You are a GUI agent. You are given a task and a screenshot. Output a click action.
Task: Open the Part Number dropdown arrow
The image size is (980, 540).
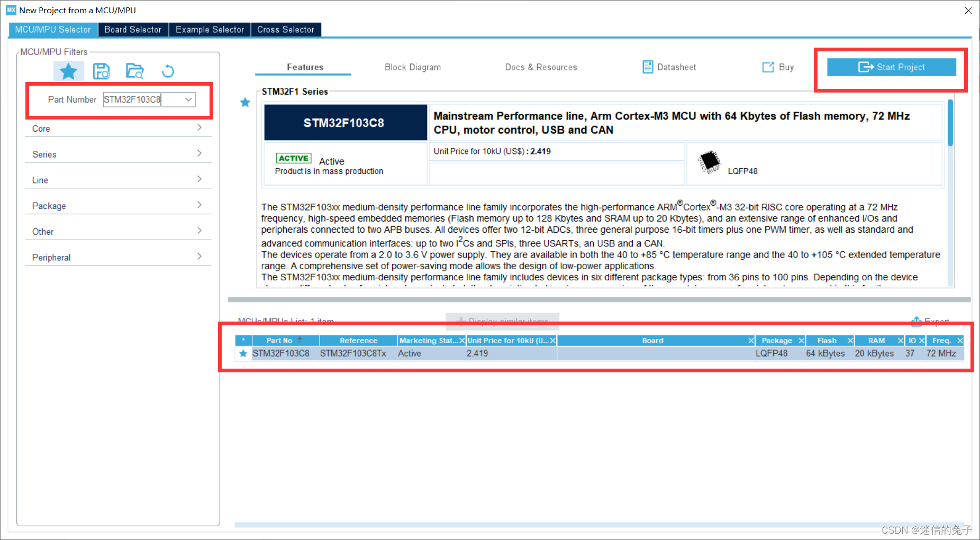188,99
